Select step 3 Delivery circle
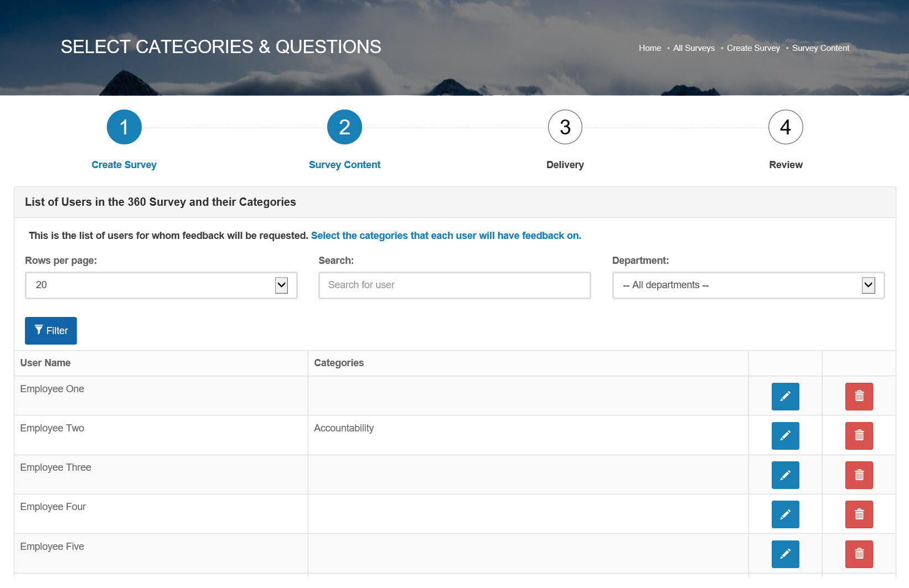Screen dimensions: 909x588 [565, 127]
